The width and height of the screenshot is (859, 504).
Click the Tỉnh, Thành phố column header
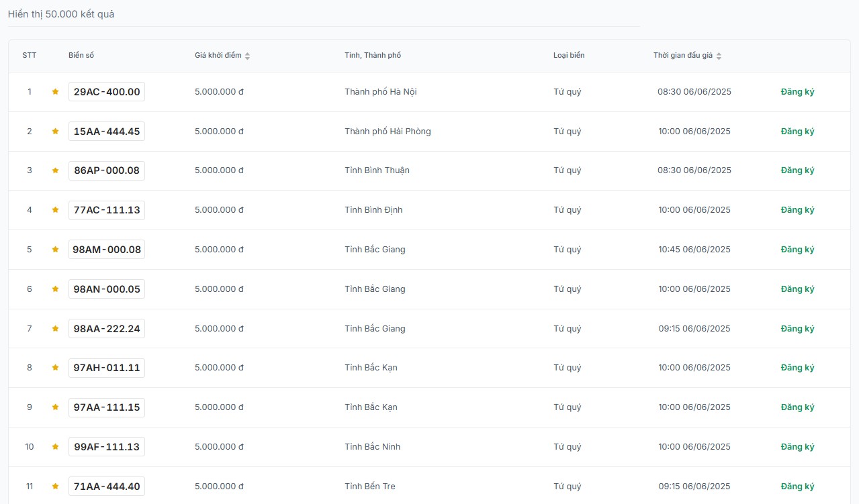(x=373, y=55)
